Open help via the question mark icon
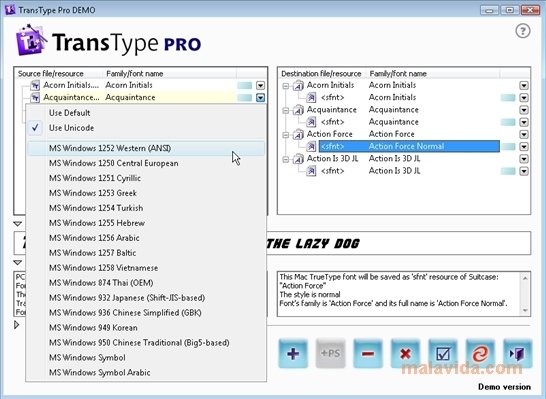This screenshot has height=399, width=546. (523, 31)
